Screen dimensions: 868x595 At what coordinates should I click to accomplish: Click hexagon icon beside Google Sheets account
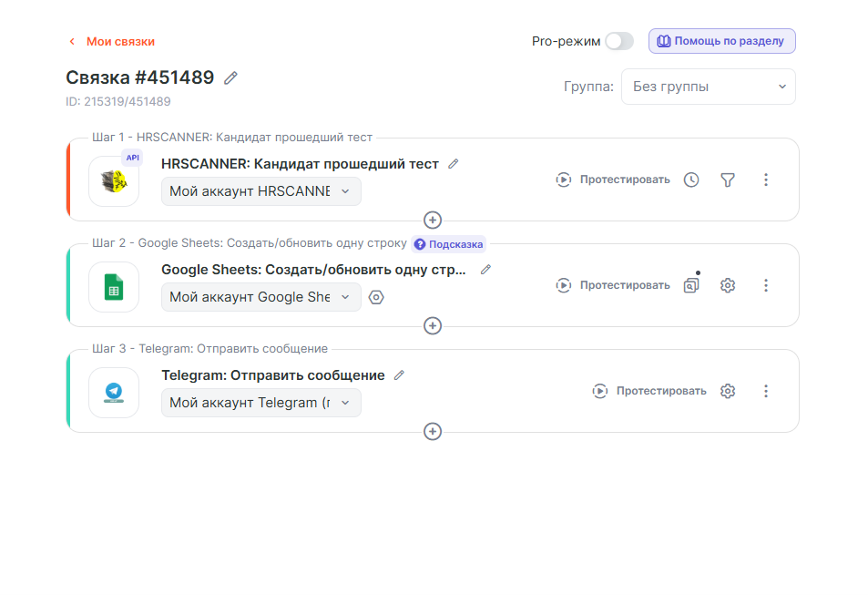tap(376, 297)
